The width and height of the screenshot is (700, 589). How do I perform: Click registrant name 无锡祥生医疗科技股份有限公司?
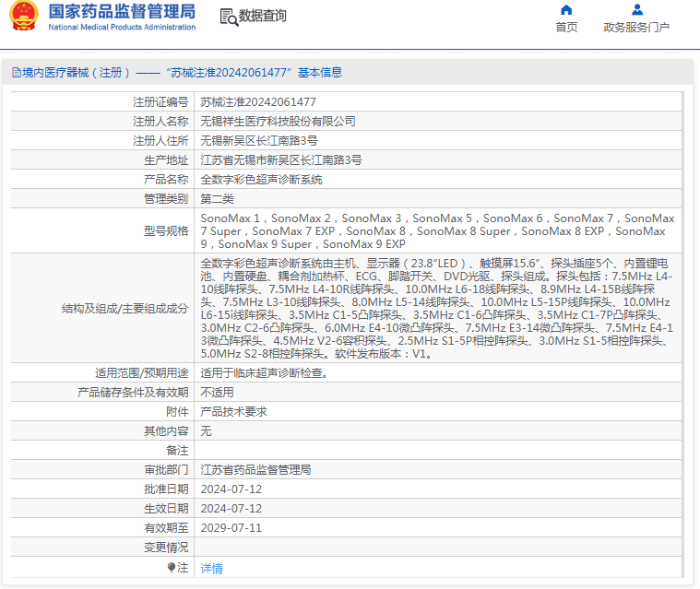(x=278, y=122)
